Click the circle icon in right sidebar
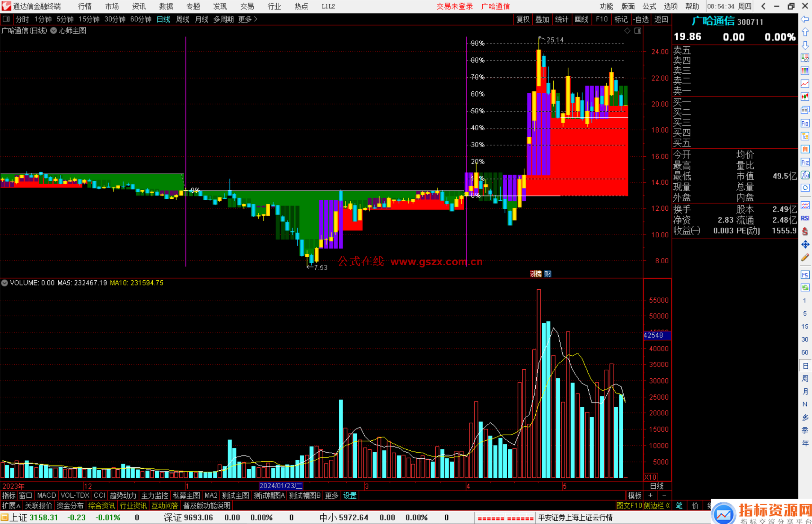Image resolution: width=812 pixels, height=524 pixels. pyautogui.click(x=805, y=188)
